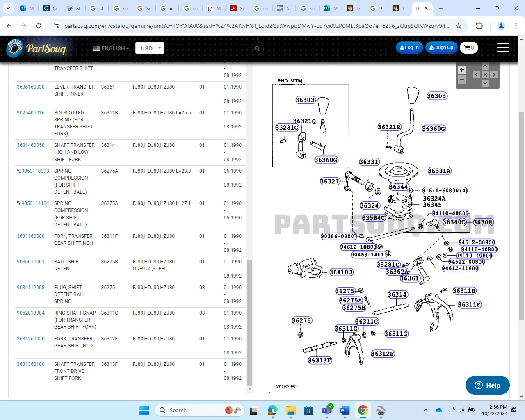
Task: Open Google Chrome from the taskbar
Action: click(363, 410)
